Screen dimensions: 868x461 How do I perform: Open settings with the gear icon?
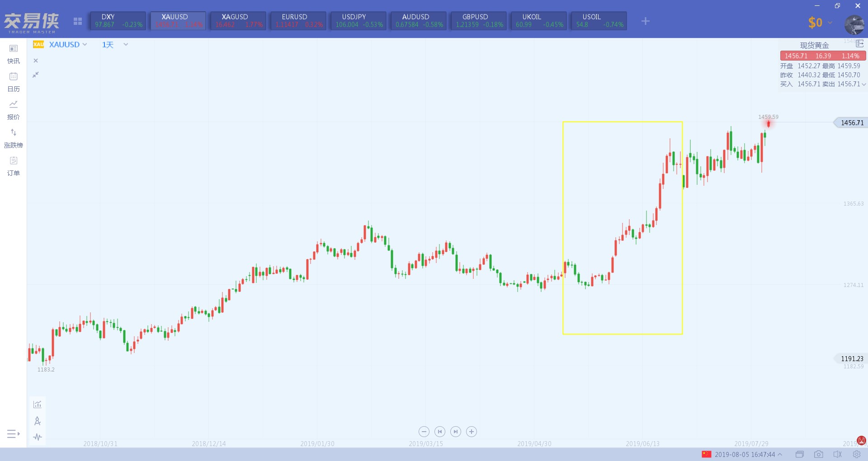click(x=856, y=454)
